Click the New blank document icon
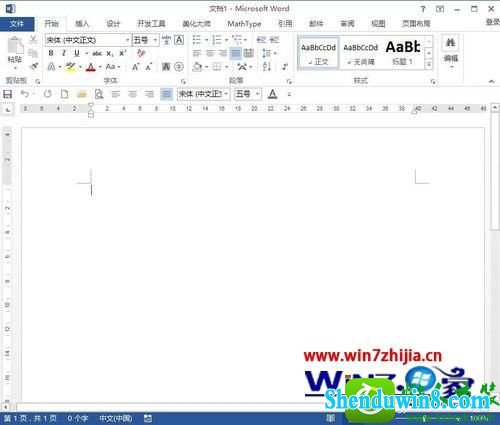 (64, 94)
